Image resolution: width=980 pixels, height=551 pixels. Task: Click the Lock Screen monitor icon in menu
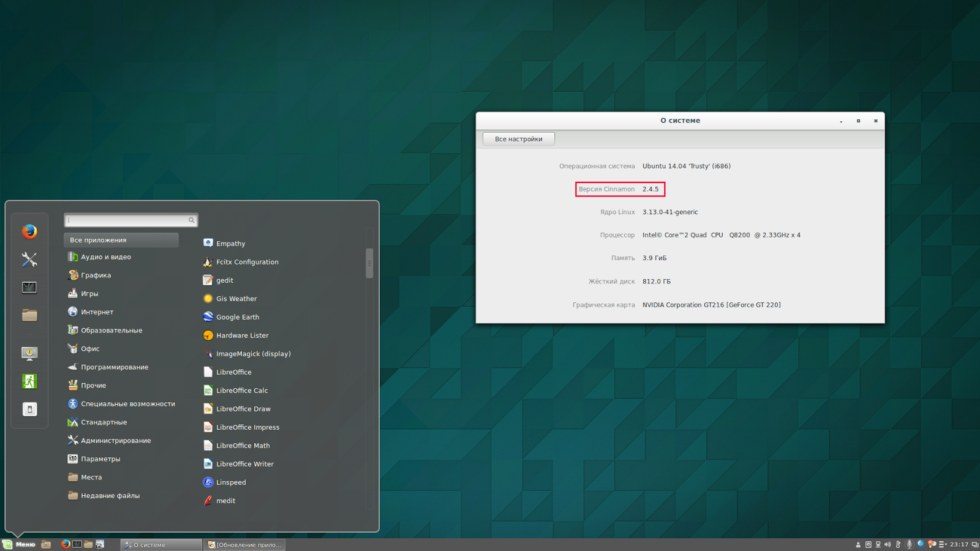29,353
